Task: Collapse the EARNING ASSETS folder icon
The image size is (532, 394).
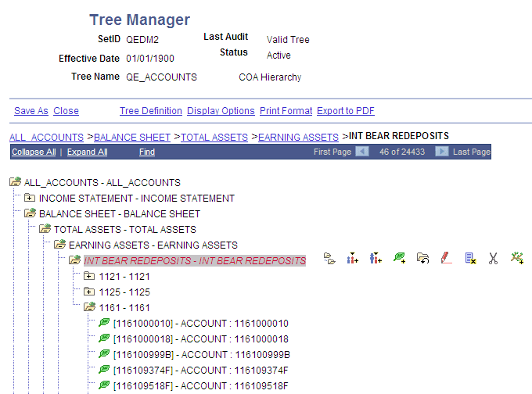Action: coord(60,244)
